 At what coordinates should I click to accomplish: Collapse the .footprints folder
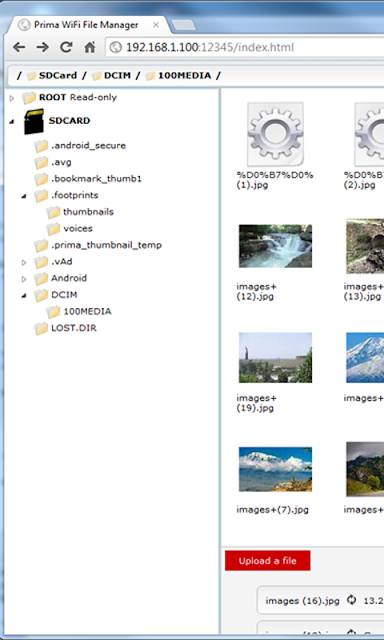(x=24, y=196)
